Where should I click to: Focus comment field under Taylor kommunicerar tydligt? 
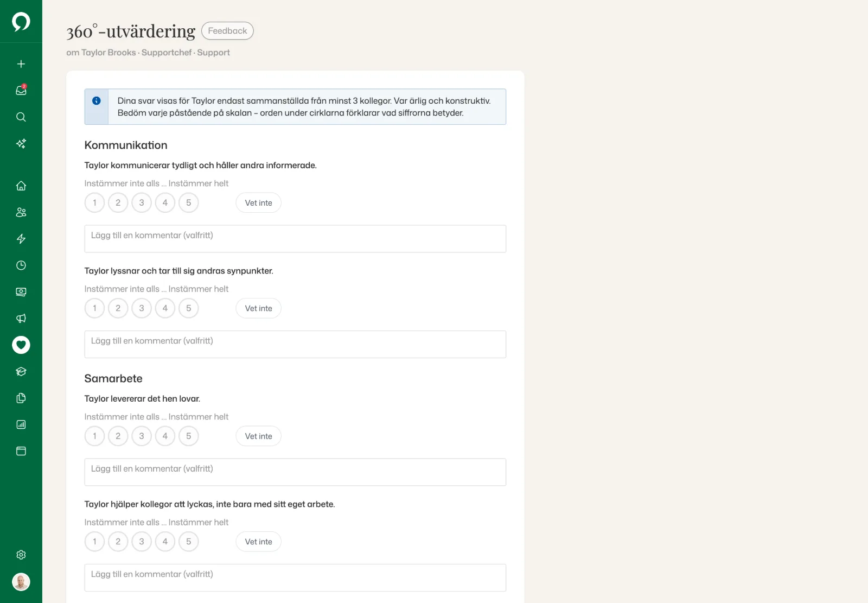click(295, 239)
